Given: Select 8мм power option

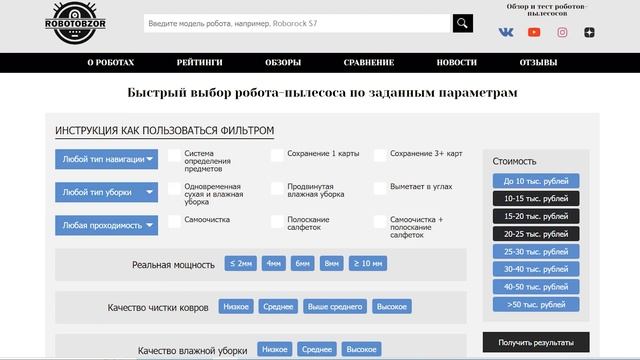Looking at the screenshot, I should click(x=331, y=264).
